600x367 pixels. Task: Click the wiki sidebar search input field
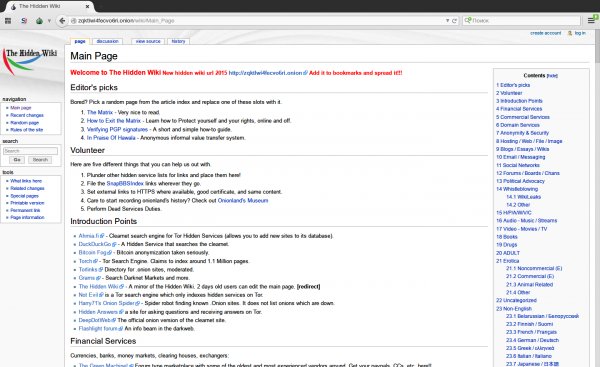tap(31, 151)
